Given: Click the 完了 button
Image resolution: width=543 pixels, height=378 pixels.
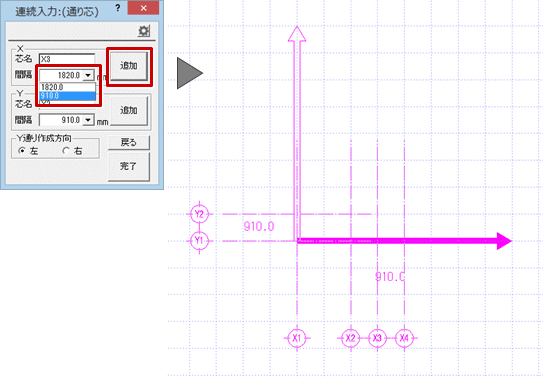Looking at the screenshot, I should tap(129, 166).
